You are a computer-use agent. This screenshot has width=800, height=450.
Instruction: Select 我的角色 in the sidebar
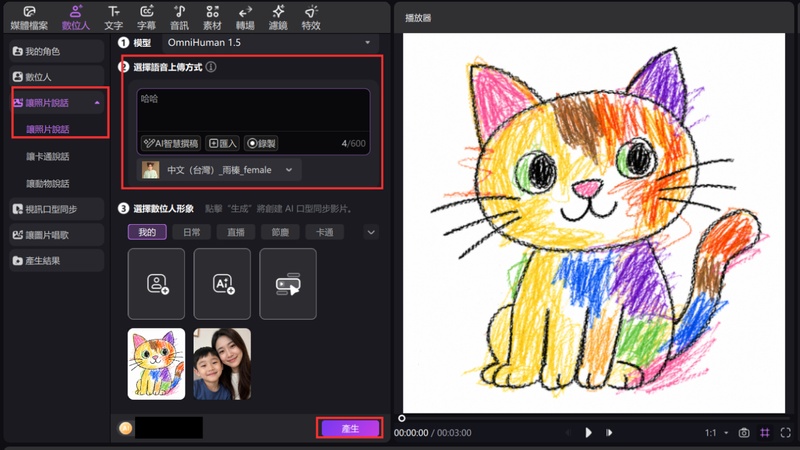(57, 51)
